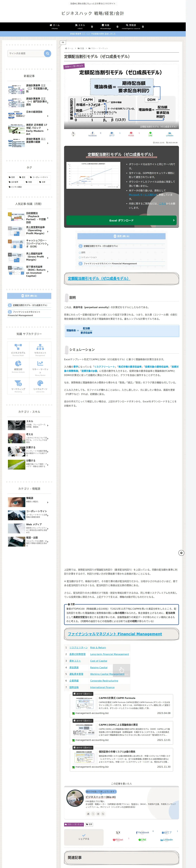Click the 原価計算基準 notice bar link
This screenshot has width=196, height=868.
[93, 34]
